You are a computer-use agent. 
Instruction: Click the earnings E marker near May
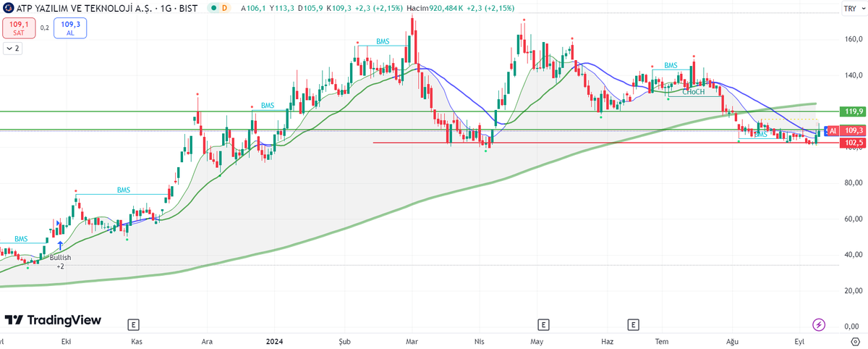[543, 324]
